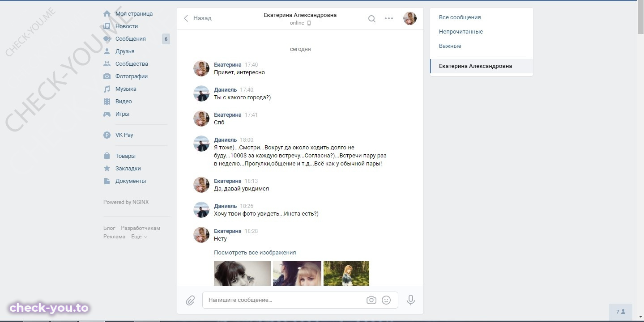644x322 pixels.
Task: Open the Игры section
Action: pyautogui.click(x=123, y=114)
